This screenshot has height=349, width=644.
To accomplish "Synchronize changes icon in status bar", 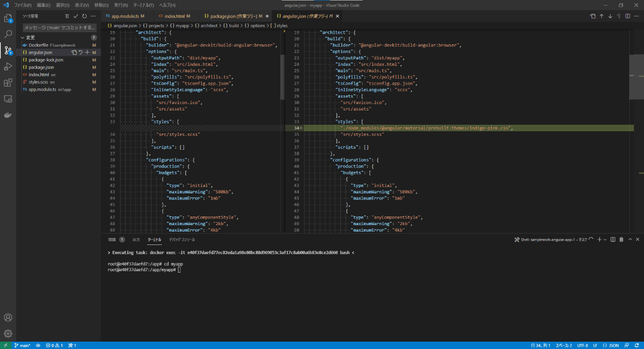I will click(38, 345).
